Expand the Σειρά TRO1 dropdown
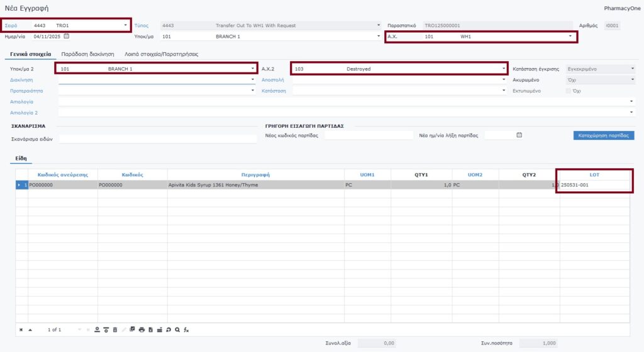 click(x=125, y=25)
